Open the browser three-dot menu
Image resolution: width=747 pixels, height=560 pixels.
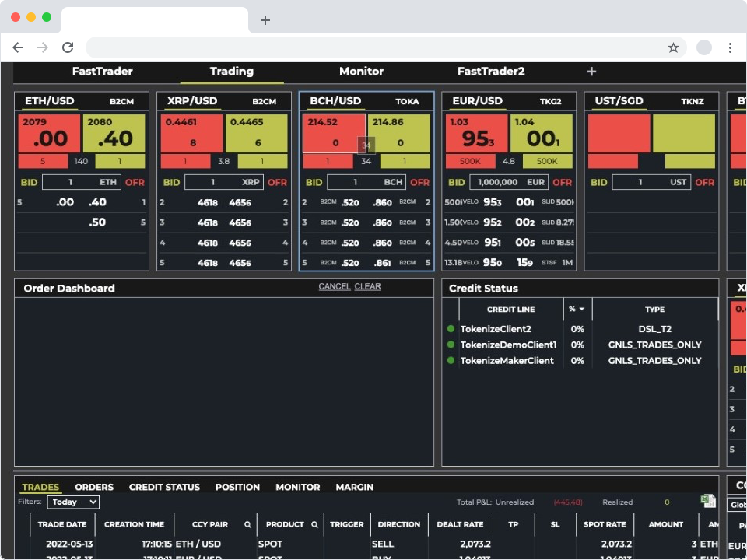point(730,47)
